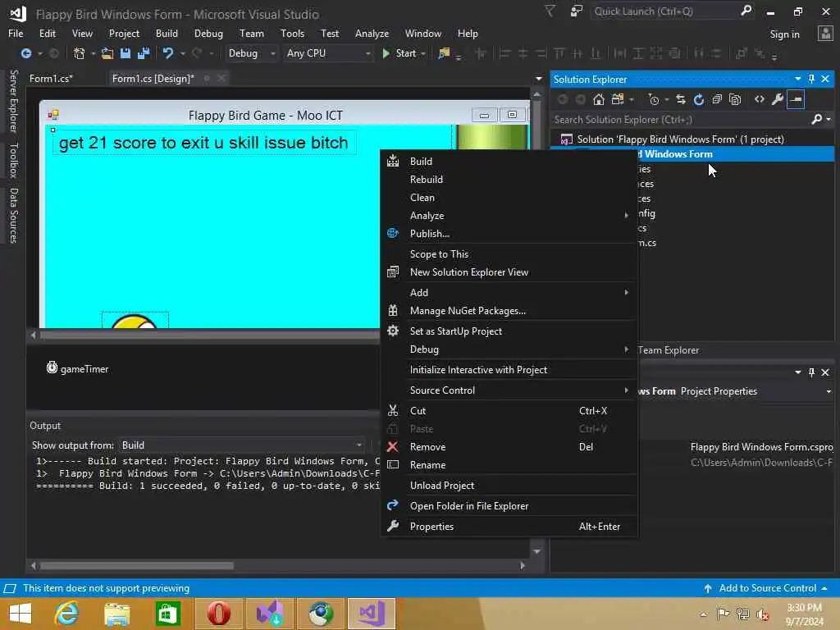Click the Search Solution Explorer field
The width and height of the screenshot is (840, 630).
click(680, 120)
